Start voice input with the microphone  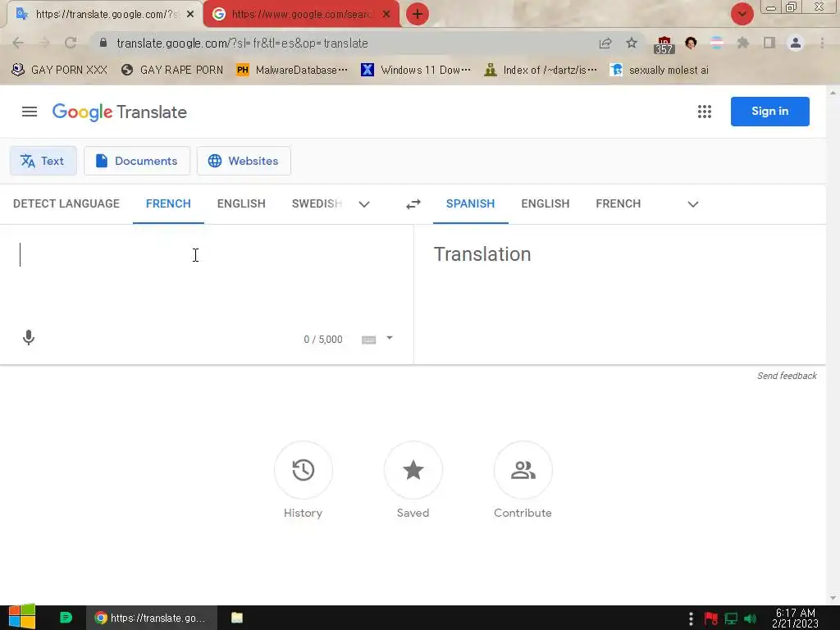(29, 337)
